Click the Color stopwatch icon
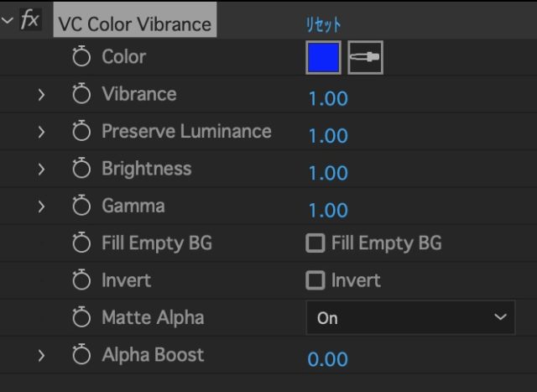This screenshot has width=537, height=392. [x=81, y=57]
